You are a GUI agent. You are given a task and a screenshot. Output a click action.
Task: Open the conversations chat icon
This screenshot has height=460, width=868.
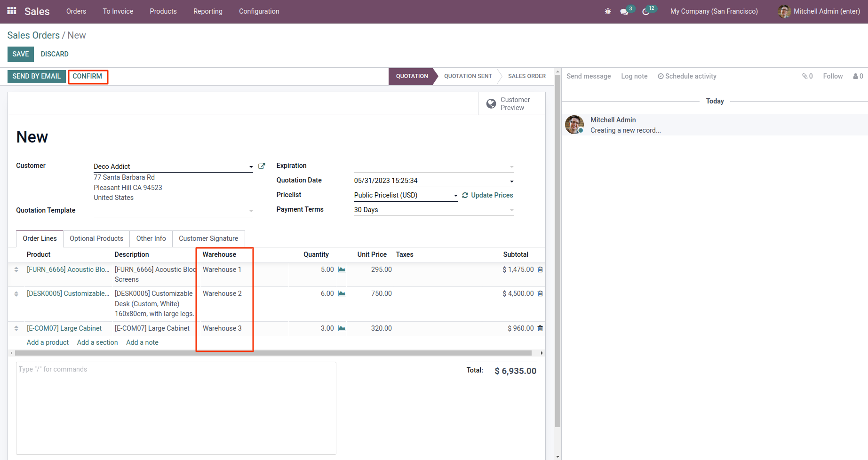click(x=624, y=12)
